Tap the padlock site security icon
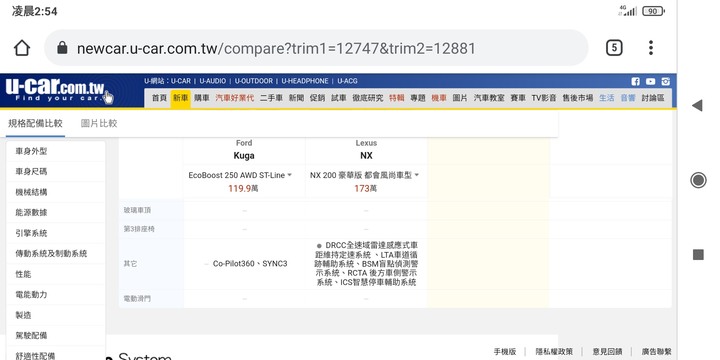The height and width of the screenshot is (360, 720). [62, 48]
